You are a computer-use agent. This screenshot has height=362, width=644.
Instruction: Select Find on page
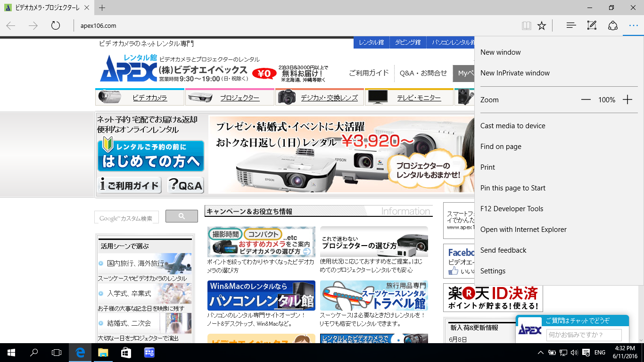click(559, 147)
